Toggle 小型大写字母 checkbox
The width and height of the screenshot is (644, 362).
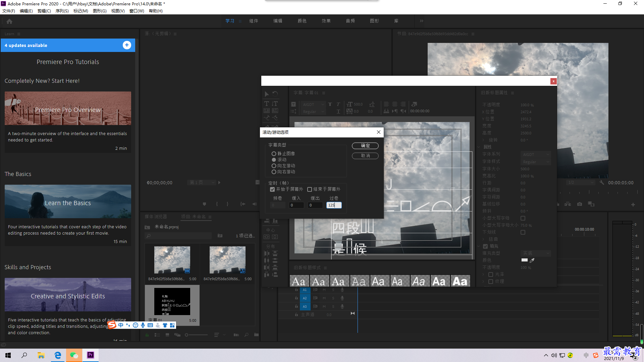[x=523, y=218]
